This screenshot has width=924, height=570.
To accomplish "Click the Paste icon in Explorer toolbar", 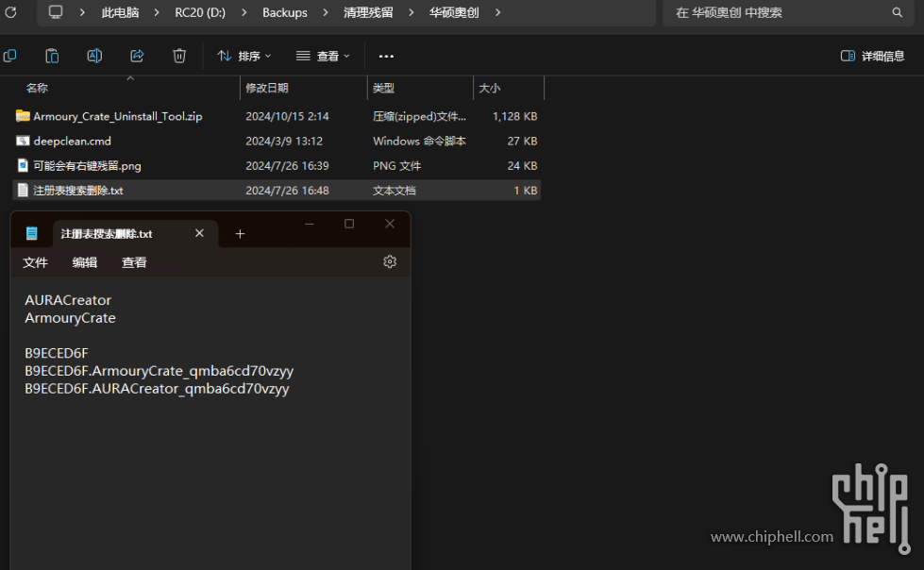I will [52, 56].
